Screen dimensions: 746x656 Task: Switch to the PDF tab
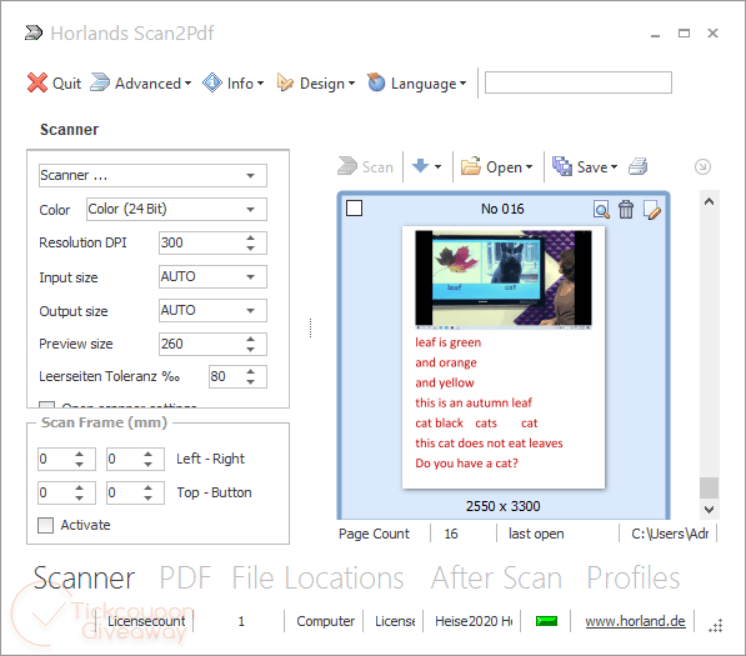(x=185, y=578)
